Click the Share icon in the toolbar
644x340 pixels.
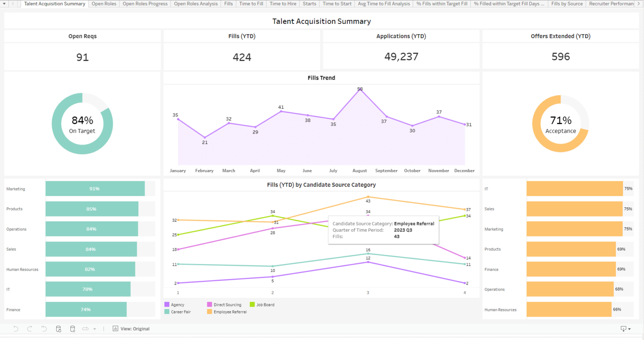pyautogui.click(x=86, y=329)
